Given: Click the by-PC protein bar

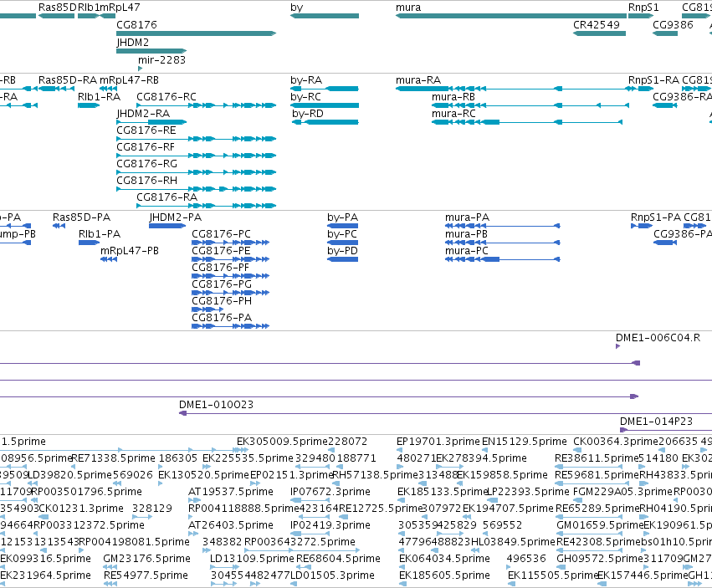Looking at the screenshot, I should coord(343,243).
